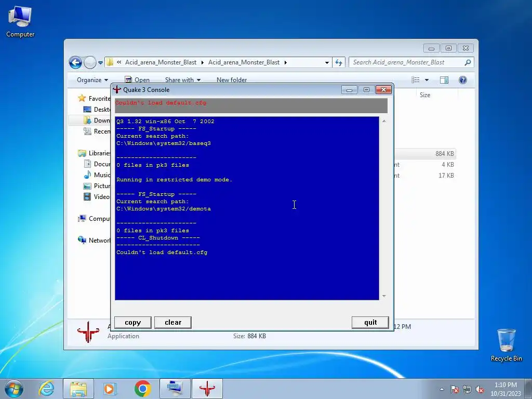The width and height of the screenshot is (532, 399).
Task: Open view options dropdown arrow
Action: click(x=427, y=80)
